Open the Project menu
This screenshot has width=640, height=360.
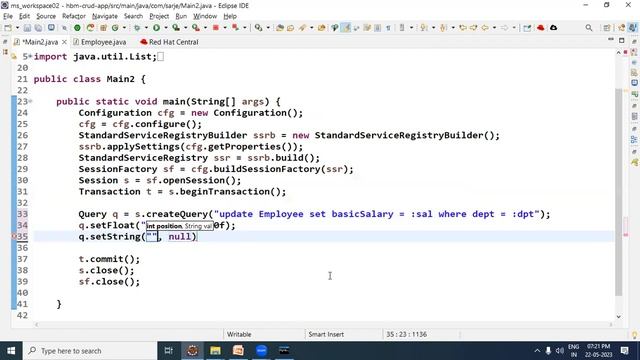click(159, 16)
